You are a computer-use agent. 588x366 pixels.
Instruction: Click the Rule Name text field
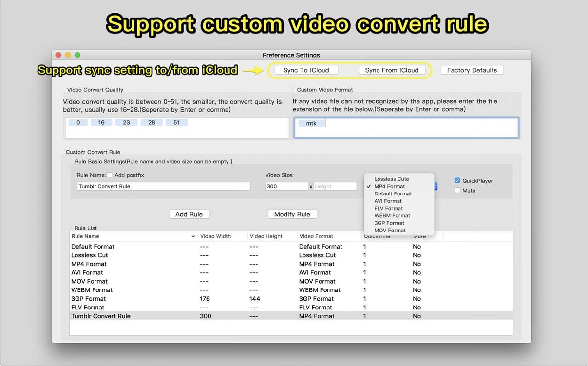163,186
